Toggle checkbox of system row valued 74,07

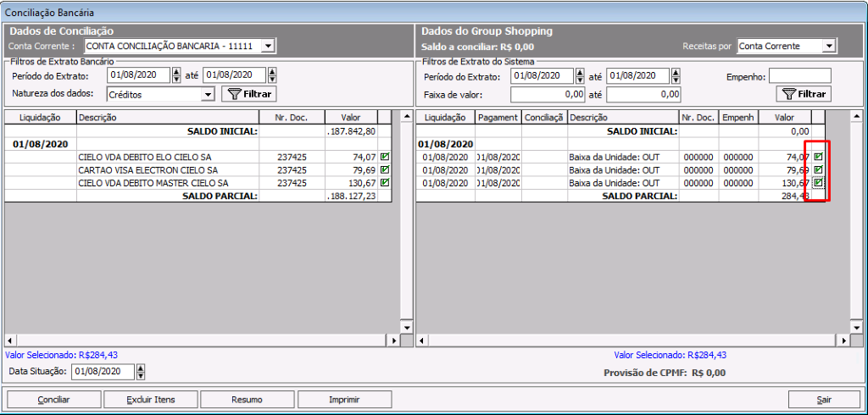[818, 157]
